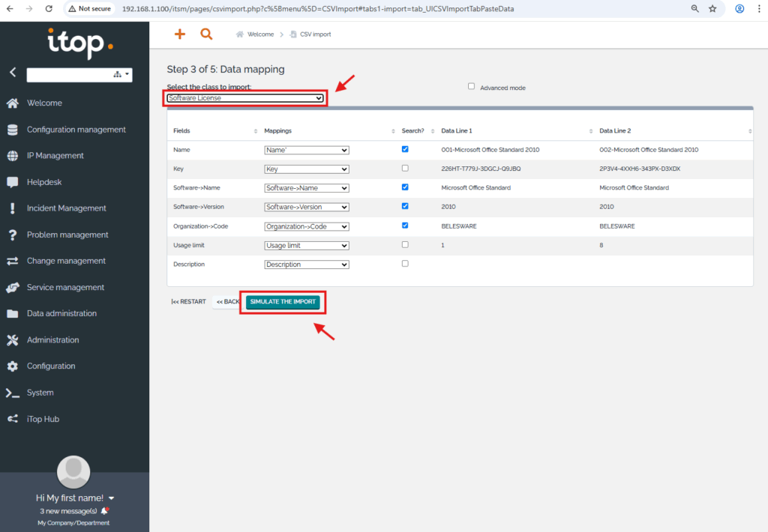Screen dimensions: 768x532
Task: Click the browser reload icon
Action: (49, 9)
